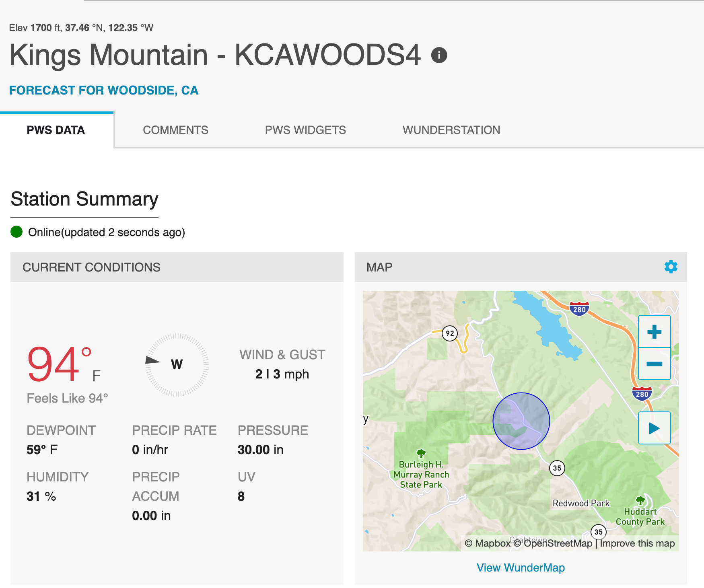Screen dimensions: 704x588
Task: Zoom out on the map
Action: (654, 364)
